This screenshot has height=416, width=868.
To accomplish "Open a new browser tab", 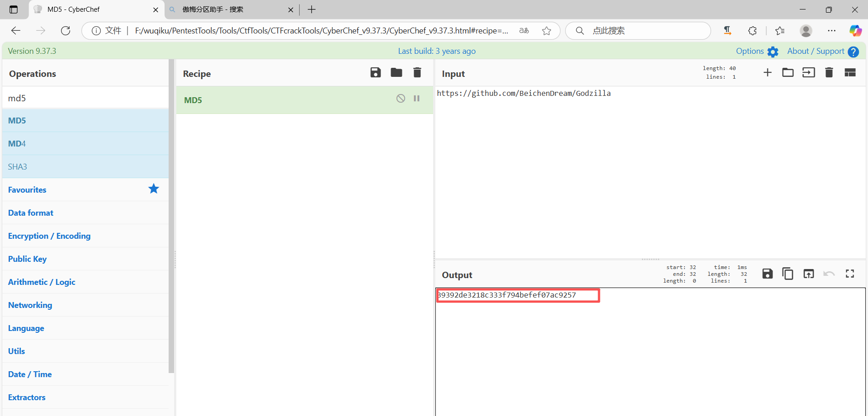I will click(x=311, y=9).
